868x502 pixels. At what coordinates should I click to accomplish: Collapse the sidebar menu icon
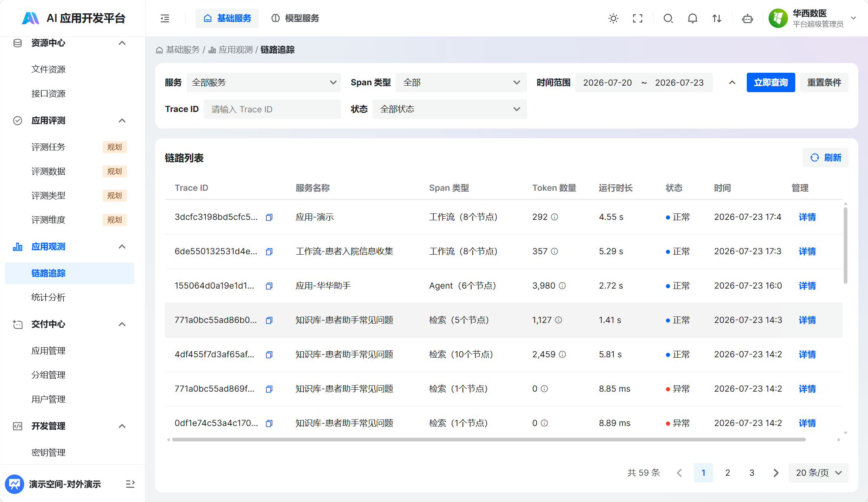[165, 18]
